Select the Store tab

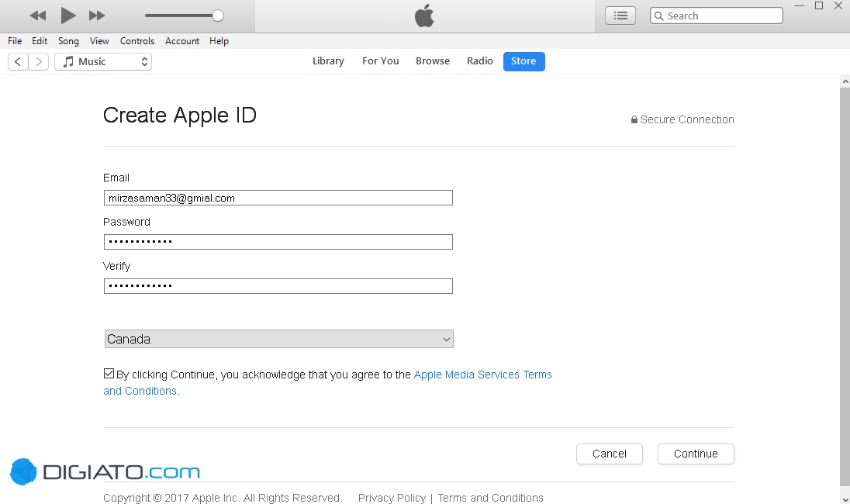[523, 61]
